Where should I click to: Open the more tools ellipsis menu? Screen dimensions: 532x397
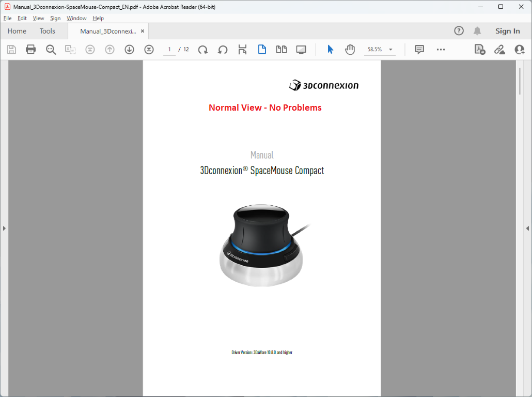pyautogui.click(x=441, y=49)
